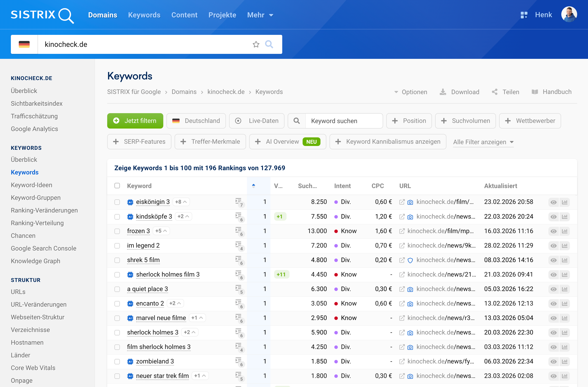Click AI badge icon beside zombieland 3
This screenshot has height=387, width=588.
pyautogui.click(x=130, y=361)
